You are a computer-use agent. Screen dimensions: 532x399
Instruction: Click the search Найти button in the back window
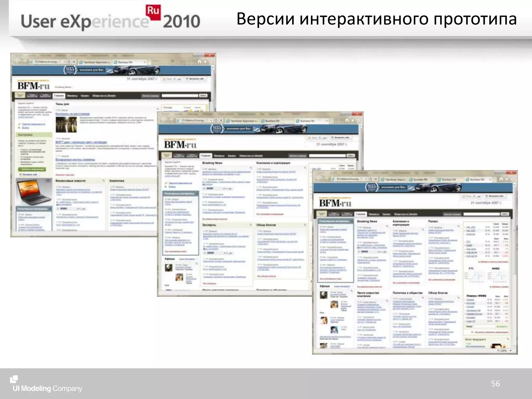pyautogui.click(x=203, y=96)
